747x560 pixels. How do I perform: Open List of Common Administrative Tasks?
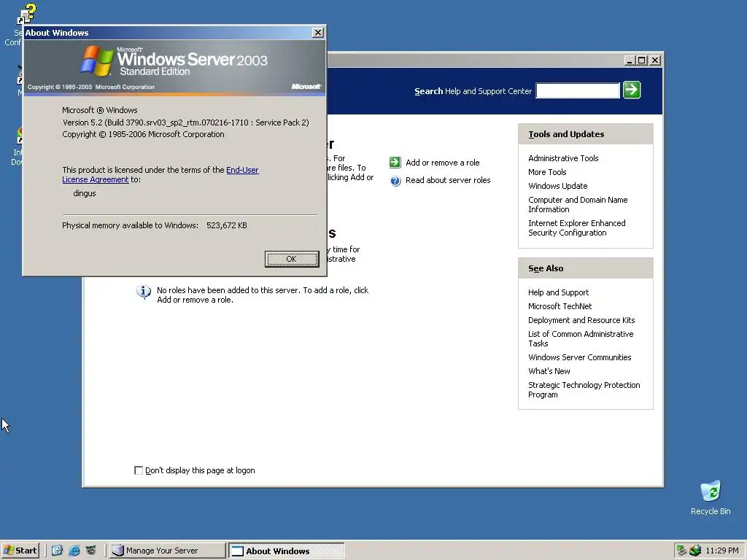(x=581, y=338)
